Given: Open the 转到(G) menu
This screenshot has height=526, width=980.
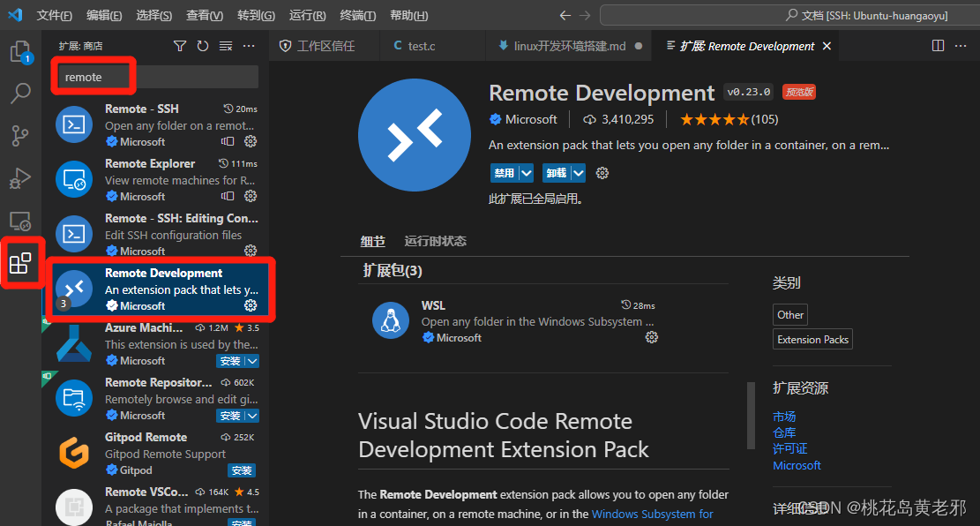Looking at the screenshot, I should pos(257,15).
